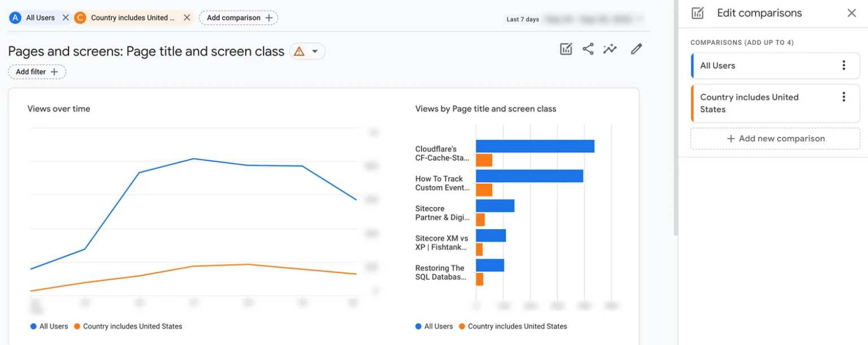
Task: Click the Edit comparisons panel header icon
Action: tap(697, 12)
